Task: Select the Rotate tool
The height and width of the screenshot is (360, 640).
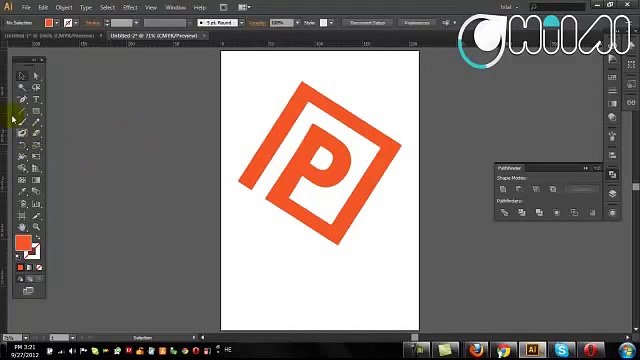Action: coord(22,145)
